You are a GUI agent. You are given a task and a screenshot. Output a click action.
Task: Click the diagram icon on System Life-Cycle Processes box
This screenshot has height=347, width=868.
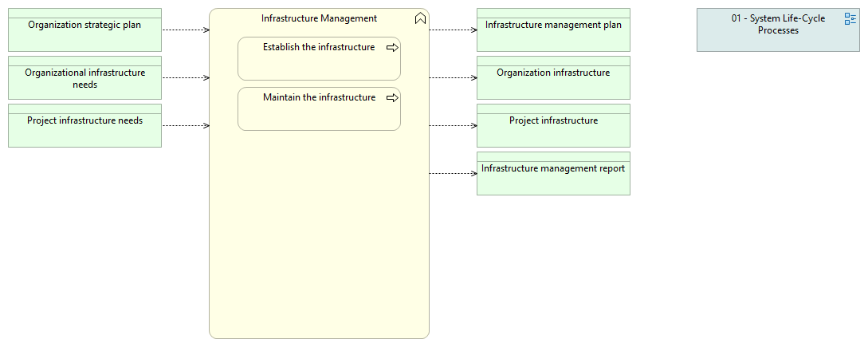[x=850, y=19]
